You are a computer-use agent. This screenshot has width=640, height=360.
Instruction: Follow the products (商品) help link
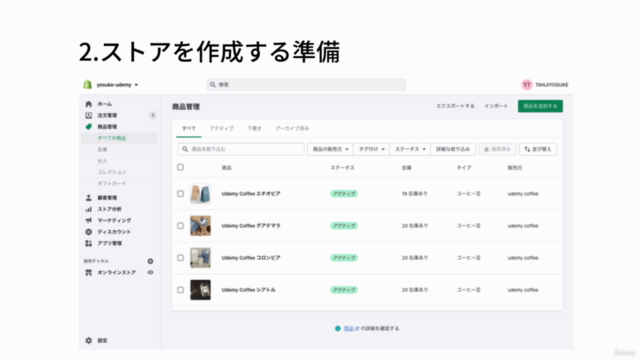349,329
